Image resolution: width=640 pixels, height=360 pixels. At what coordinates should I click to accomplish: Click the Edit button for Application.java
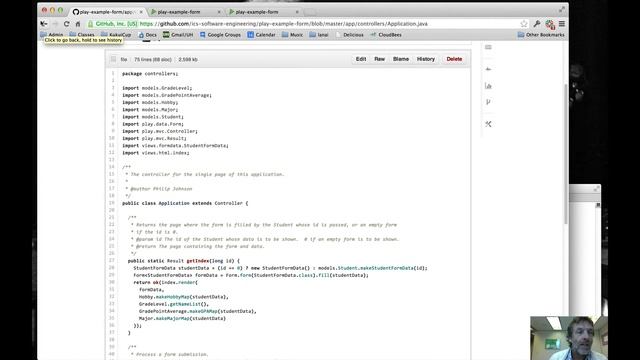[x=361, y=59]
